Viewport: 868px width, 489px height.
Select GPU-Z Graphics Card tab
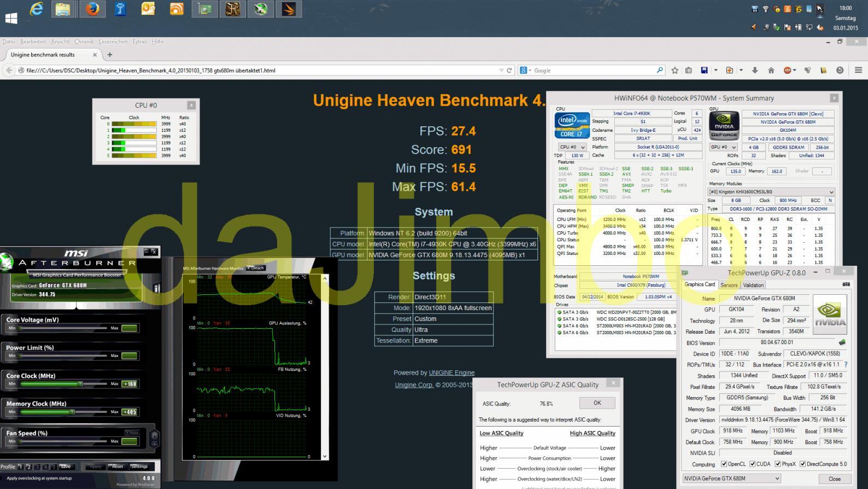[x=700, y=284]
